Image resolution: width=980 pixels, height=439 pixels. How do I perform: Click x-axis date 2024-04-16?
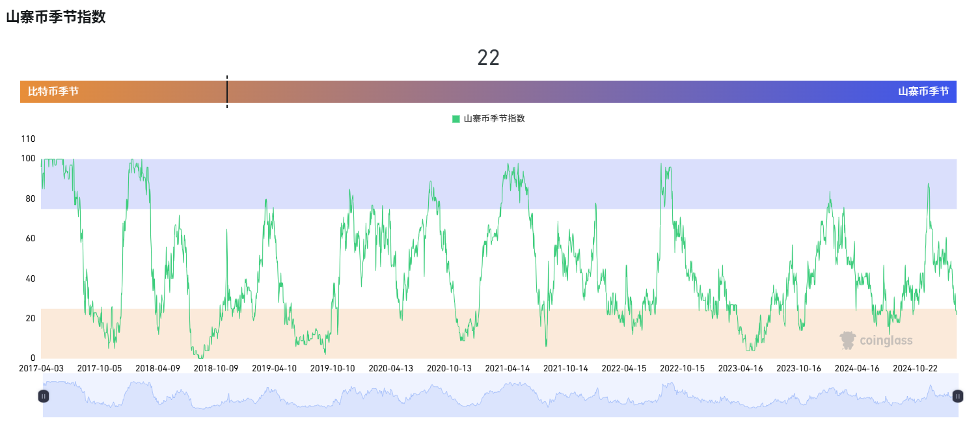pyautogui.click(x=857, y=368)
